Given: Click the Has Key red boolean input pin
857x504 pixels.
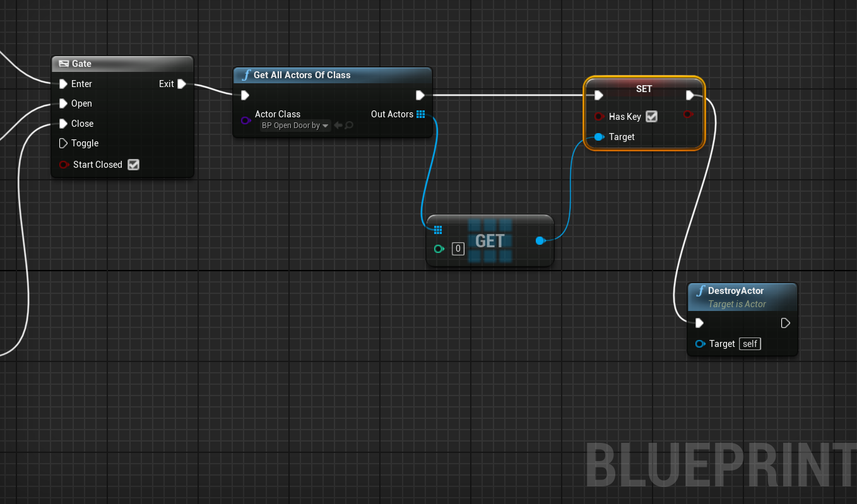Looking at the screenshot, I should click(x=598, y=117).
